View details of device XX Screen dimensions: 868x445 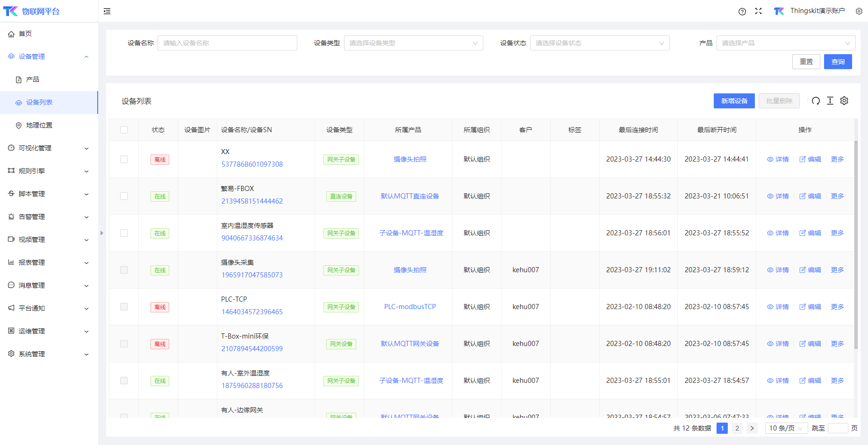pos(778,160)
